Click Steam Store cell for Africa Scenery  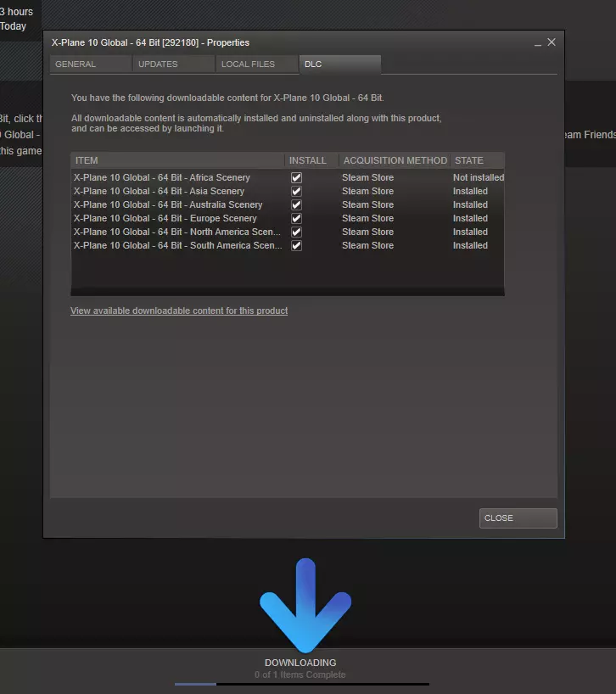point(367,177)
